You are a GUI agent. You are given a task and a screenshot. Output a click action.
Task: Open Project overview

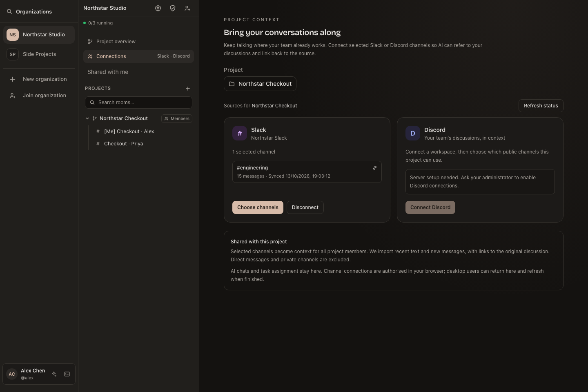[138, 42]
